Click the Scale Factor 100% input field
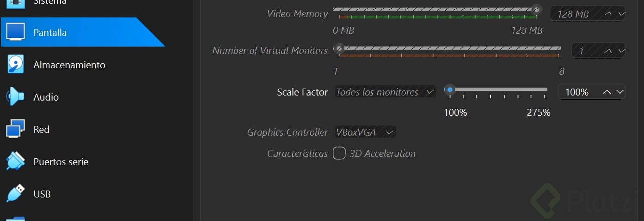 coord(578,92)
